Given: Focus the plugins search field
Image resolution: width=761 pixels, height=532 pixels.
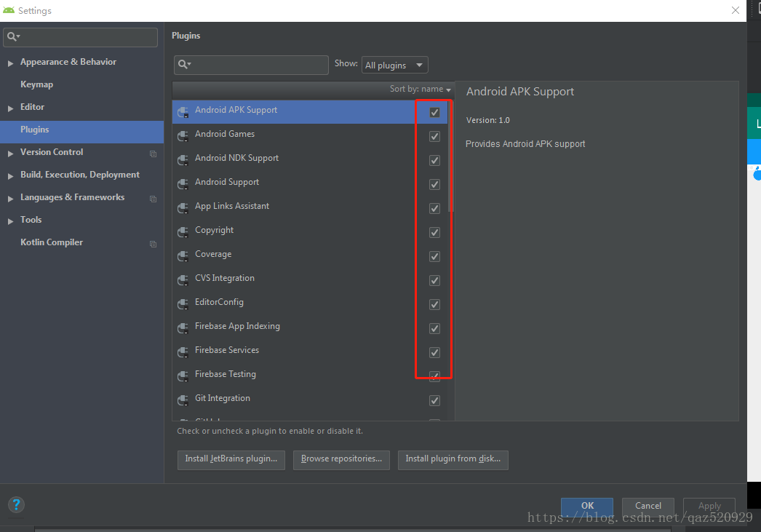Looking at the screenshot, I should (x=251, y=65).
